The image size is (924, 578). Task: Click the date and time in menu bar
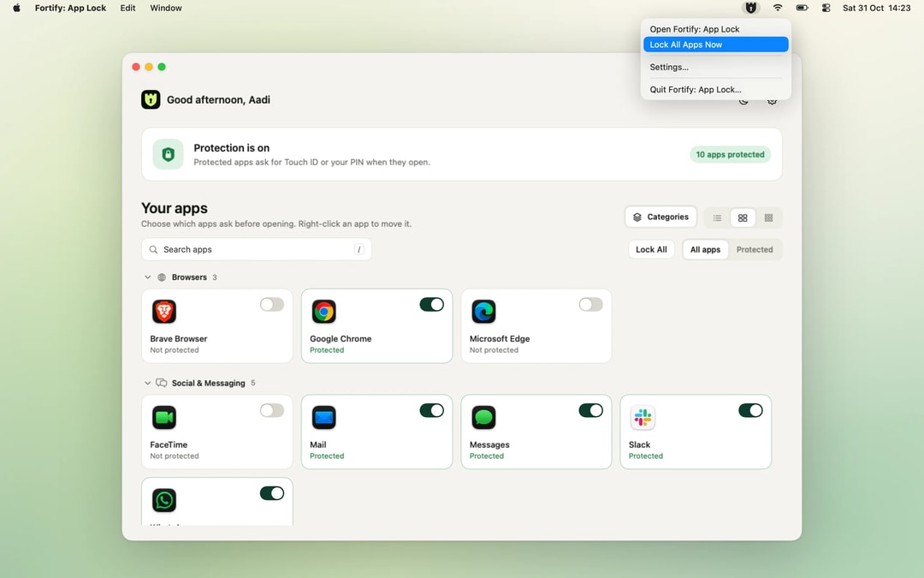tap(876, 9)
